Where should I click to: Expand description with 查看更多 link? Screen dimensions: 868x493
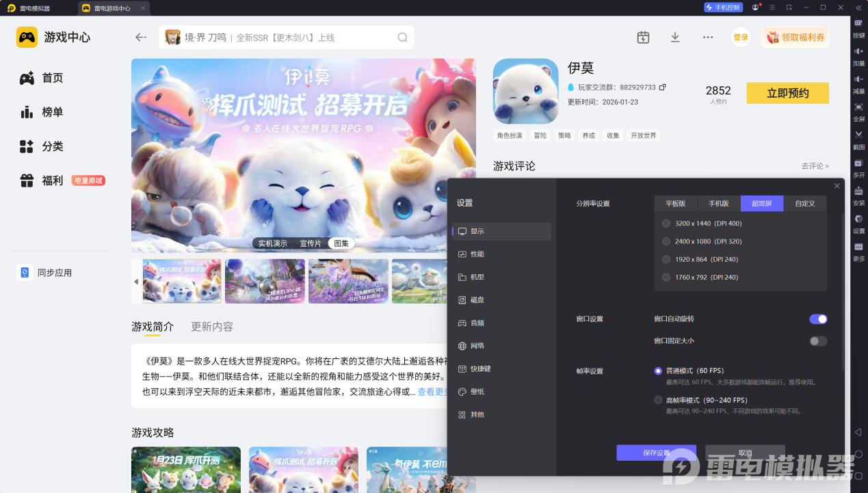coord(432,392)
